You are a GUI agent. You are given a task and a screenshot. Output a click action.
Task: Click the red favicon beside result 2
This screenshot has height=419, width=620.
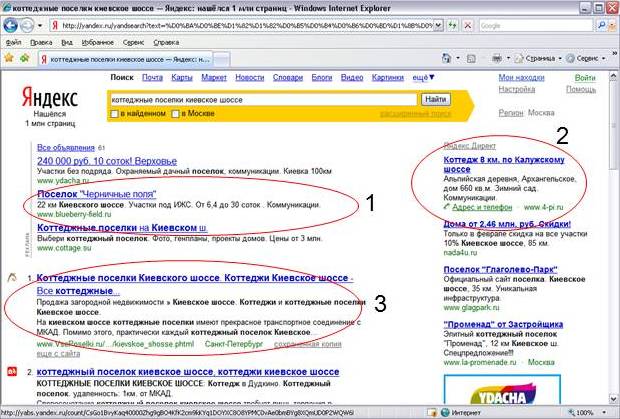[12, 372]
